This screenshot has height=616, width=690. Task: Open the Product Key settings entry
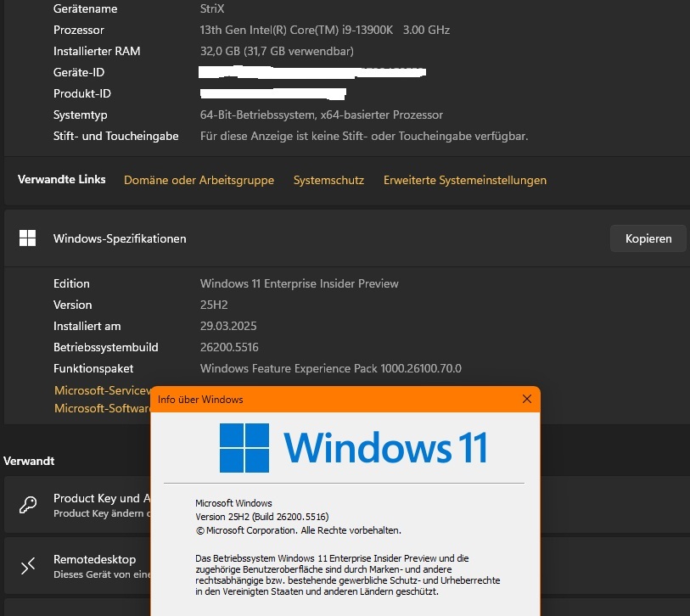(x=77, y=505)
